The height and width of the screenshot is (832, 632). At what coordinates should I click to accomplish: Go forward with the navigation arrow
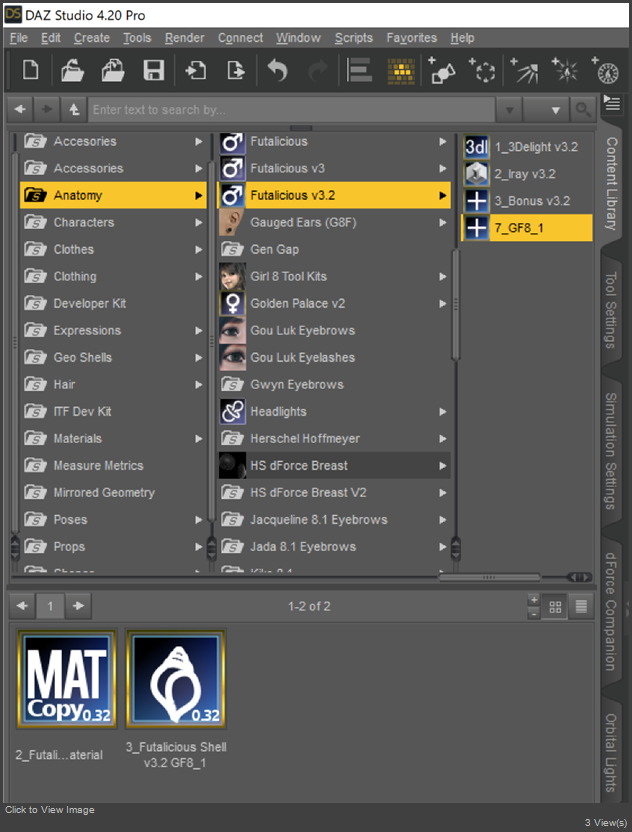47,109
